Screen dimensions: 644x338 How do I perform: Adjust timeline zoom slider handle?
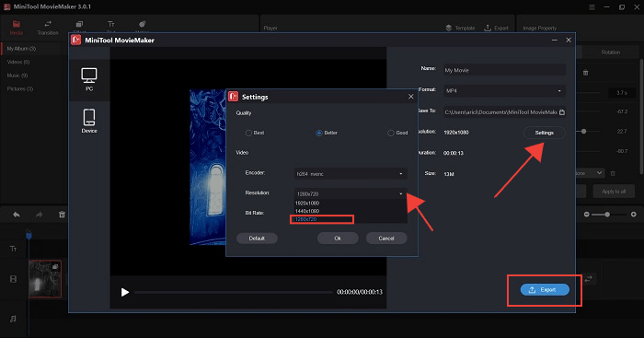coord(607,215)
